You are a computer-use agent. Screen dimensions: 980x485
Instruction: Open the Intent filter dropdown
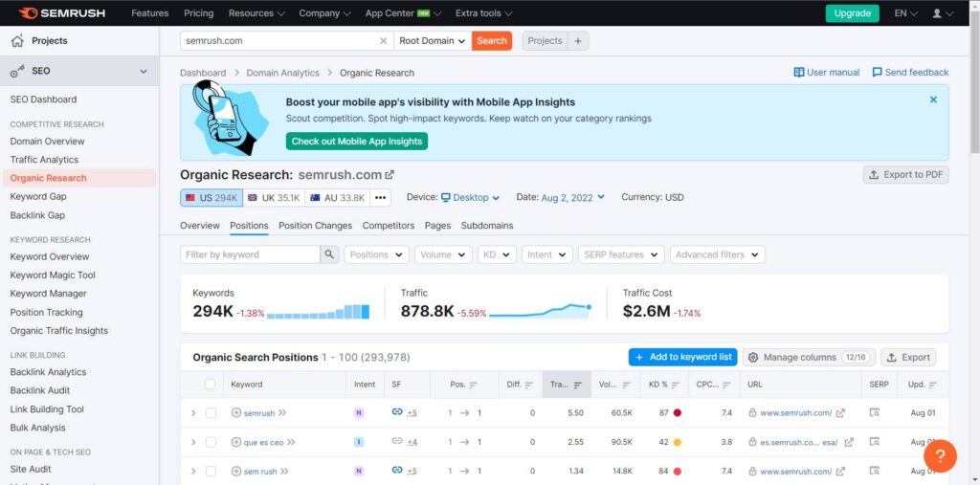pyautogui.click(x=546, y=254)
